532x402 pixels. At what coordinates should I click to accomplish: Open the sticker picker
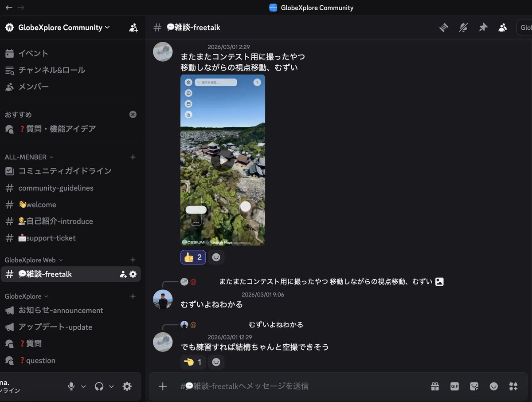coord(474,386)
